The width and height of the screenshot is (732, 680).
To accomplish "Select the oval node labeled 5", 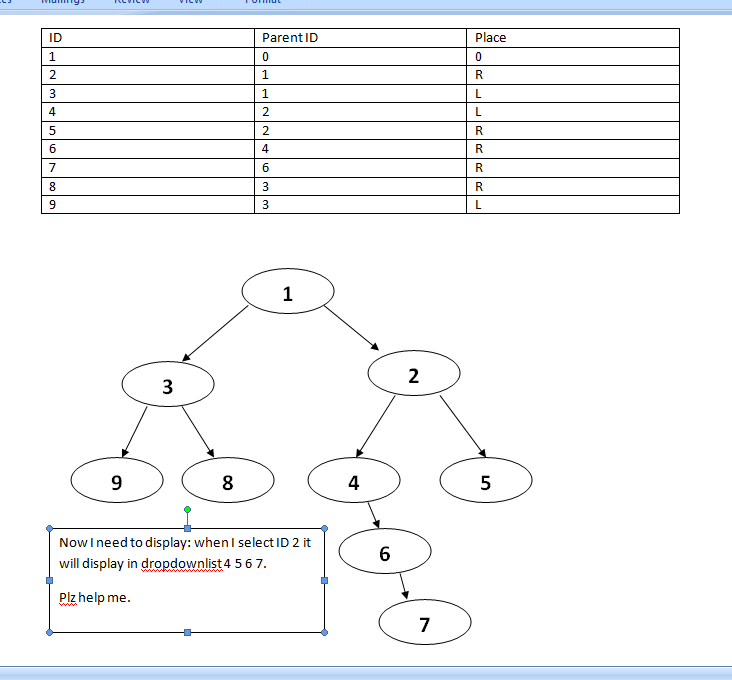I will pos(486,480).
